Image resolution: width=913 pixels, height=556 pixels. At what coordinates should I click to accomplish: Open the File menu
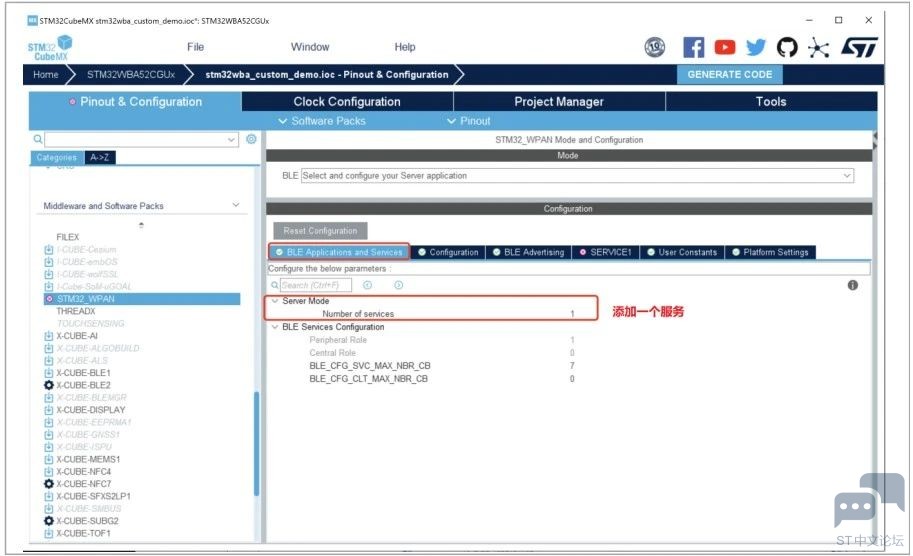point(196,47)
